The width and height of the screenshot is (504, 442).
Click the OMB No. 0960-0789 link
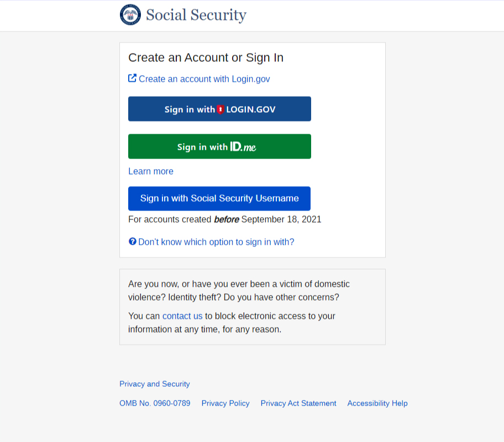pos(155,403)
